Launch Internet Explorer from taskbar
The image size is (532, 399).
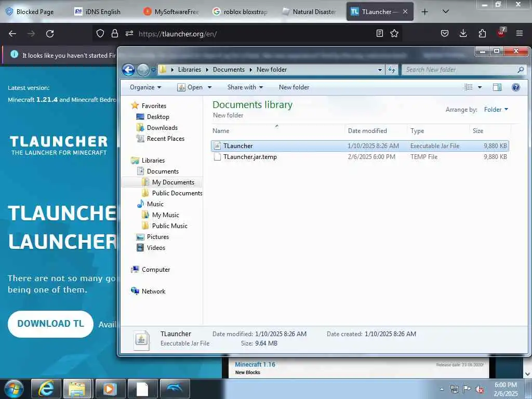coord(46,389)
